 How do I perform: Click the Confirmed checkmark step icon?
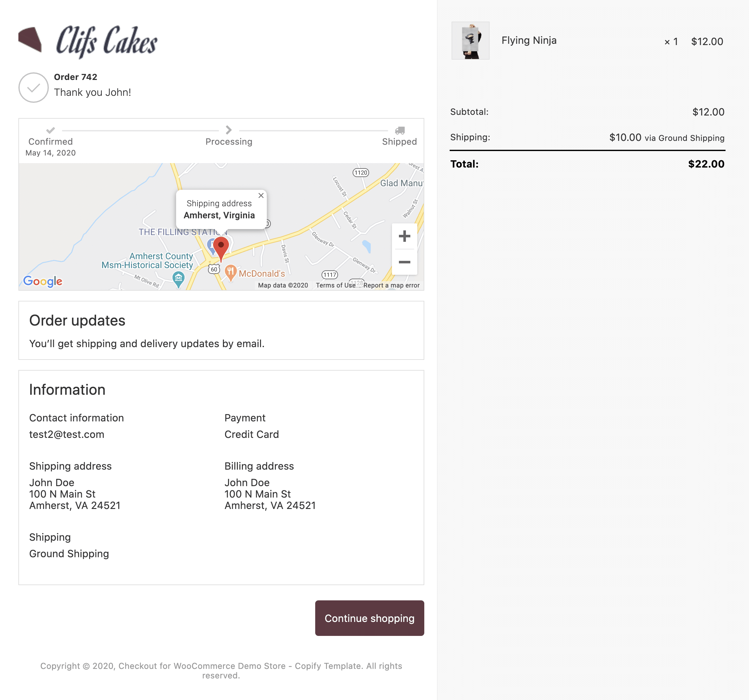click(50, 130)
